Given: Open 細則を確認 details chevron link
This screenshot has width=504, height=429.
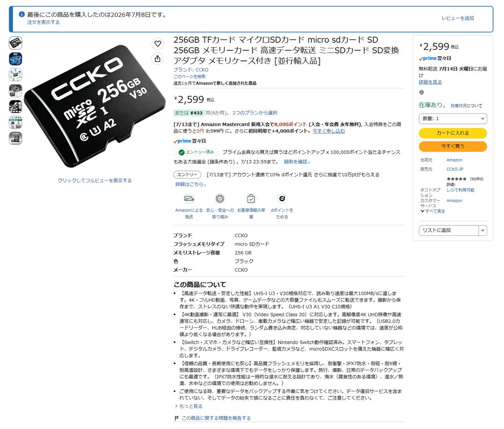Looking at the screenshot, I should tap(297, 162).
